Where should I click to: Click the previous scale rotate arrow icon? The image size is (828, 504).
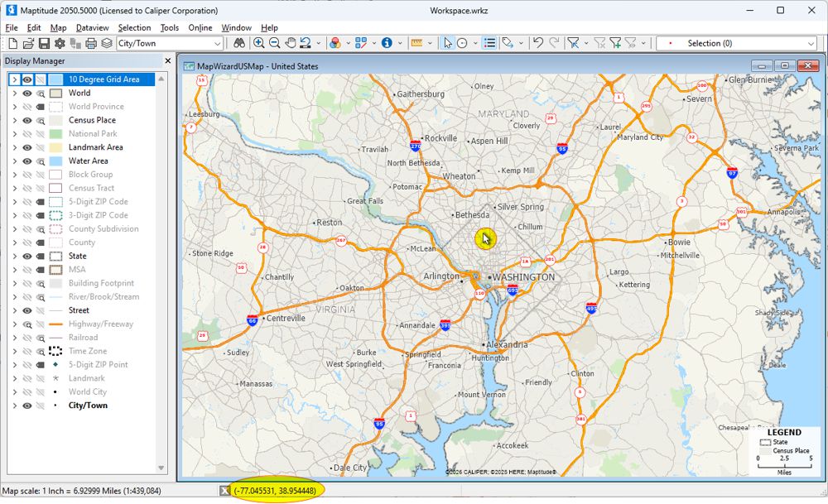[x=306, y=43]
